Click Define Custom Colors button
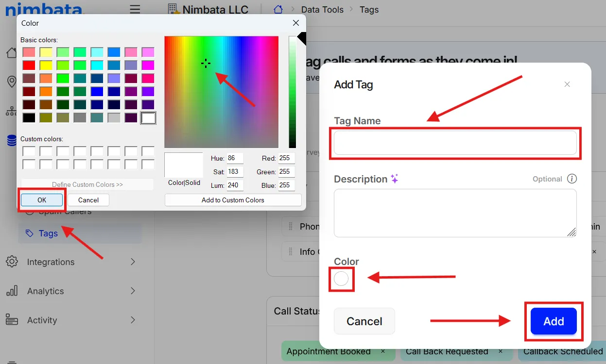The width and height of the screenshot is (606, 364). coord(87,184)
